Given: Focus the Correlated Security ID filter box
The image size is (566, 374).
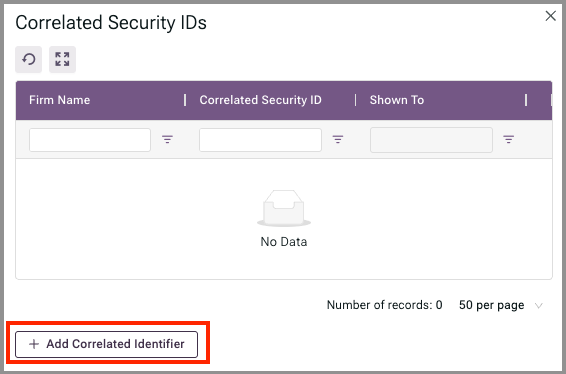Looking at the screenshot, I should 260,140.
